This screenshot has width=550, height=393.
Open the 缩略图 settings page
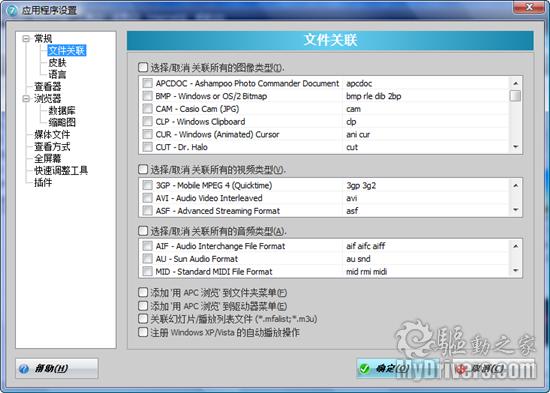(62, 122)
